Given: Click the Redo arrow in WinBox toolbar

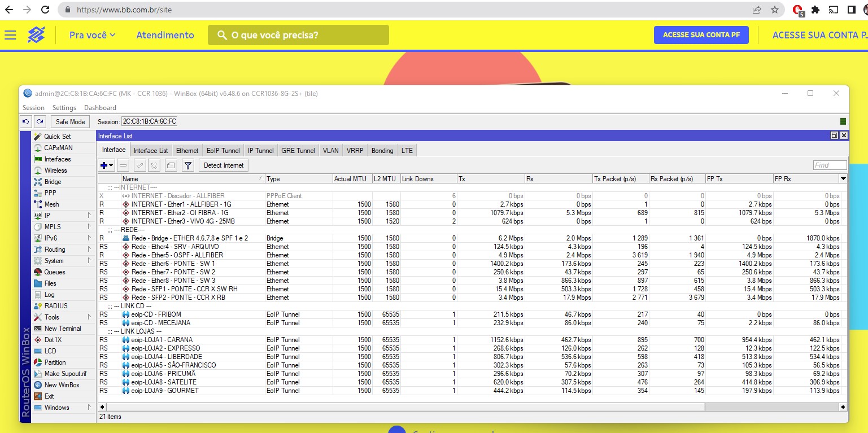Looking at the screenshot, I should click(40, 121).
